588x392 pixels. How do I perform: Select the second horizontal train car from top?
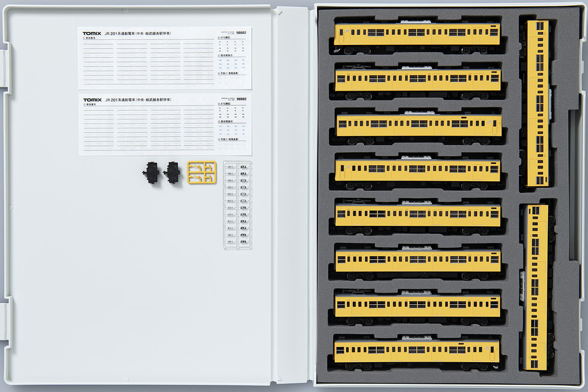pos(417,79)
